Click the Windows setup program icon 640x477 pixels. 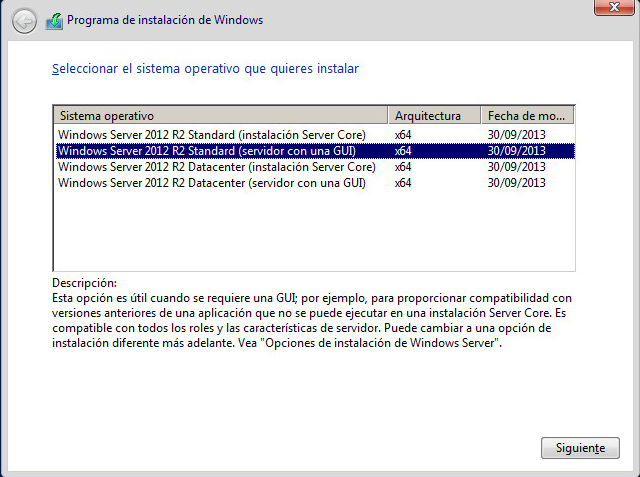[x=54, y=21]
